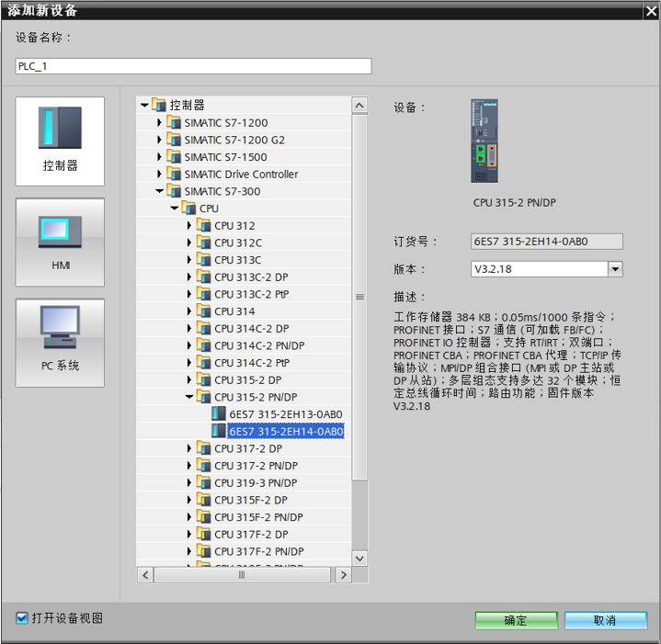Click the SIMATIC Drive Controller folder icon
Screen dimensions: 661x644
pos(174,174)
